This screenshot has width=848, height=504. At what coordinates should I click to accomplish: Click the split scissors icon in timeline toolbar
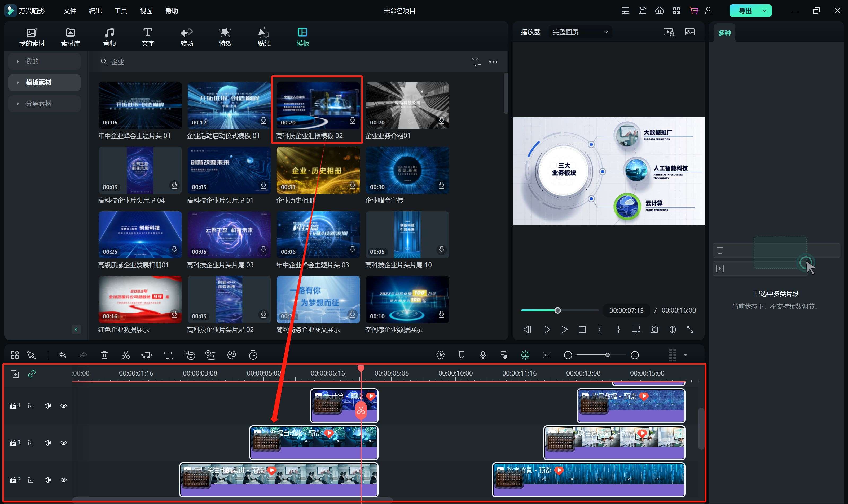[x=125, y=355]
